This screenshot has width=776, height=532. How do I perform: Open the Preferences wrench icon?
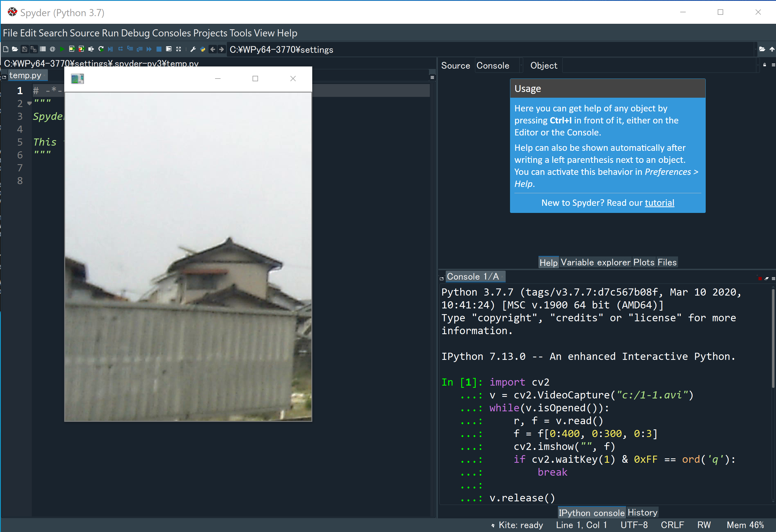click(193, 50)
